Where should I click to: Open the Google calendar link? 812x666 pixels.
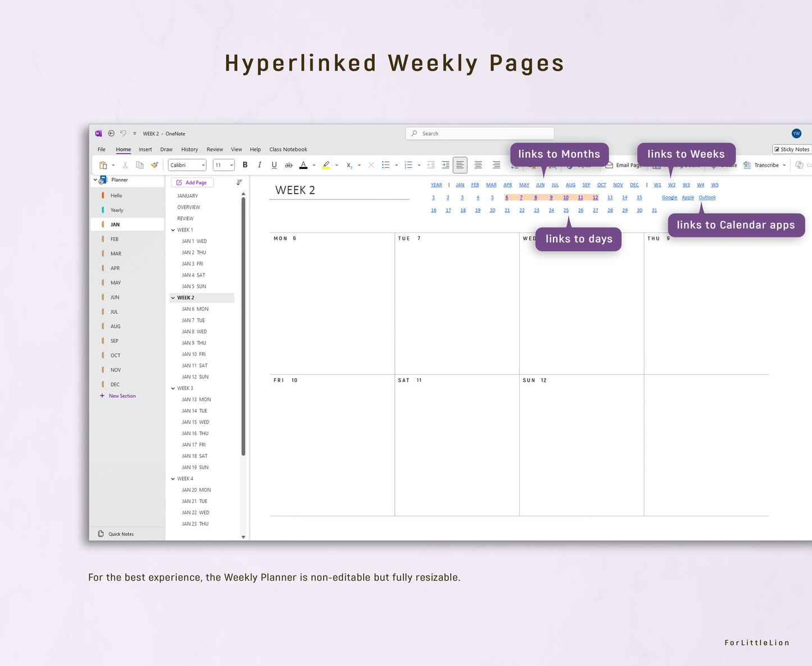pyautogui.click(x=669, y=197)
